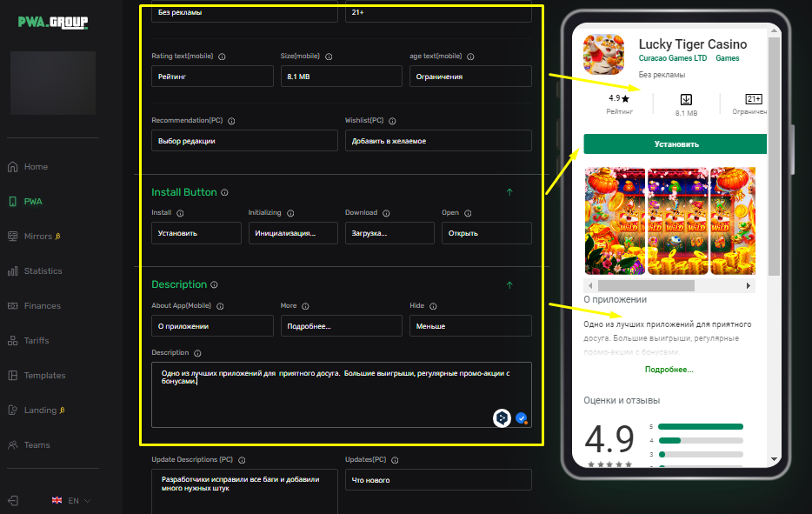Viewport: 812px width, 514px height.
Task: Click info icon next to age text(mobile)
Action: click(470, 57)
